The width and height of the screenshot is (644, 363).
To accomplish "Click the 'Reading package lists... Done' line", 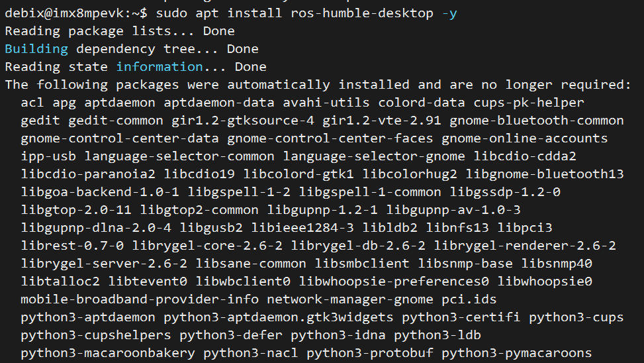I will (x=120, y=31).
